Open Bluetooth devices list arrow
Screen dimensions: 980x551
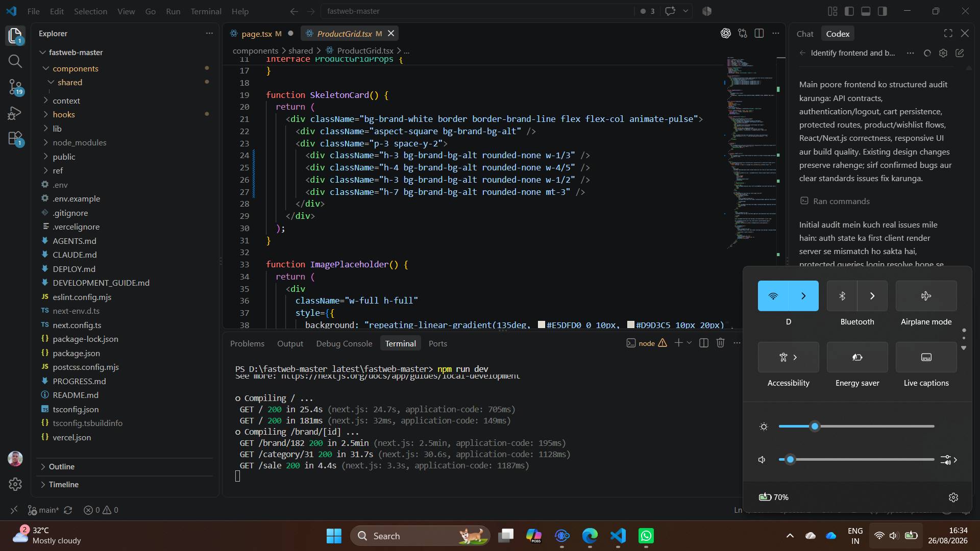(x=872, y=296)
